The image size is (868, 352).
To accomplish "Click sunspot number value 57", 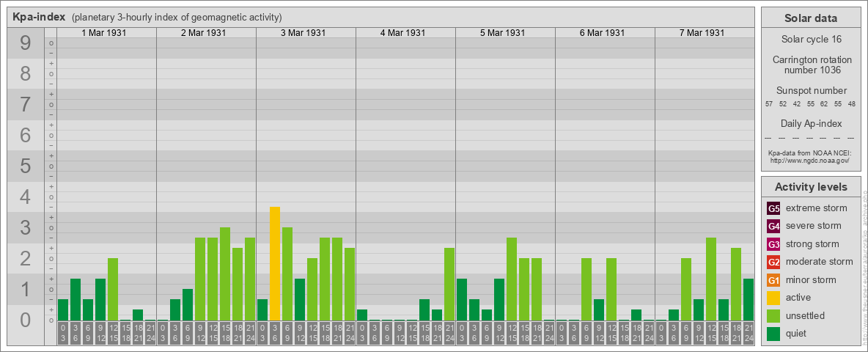I will [x=769, y=103].
